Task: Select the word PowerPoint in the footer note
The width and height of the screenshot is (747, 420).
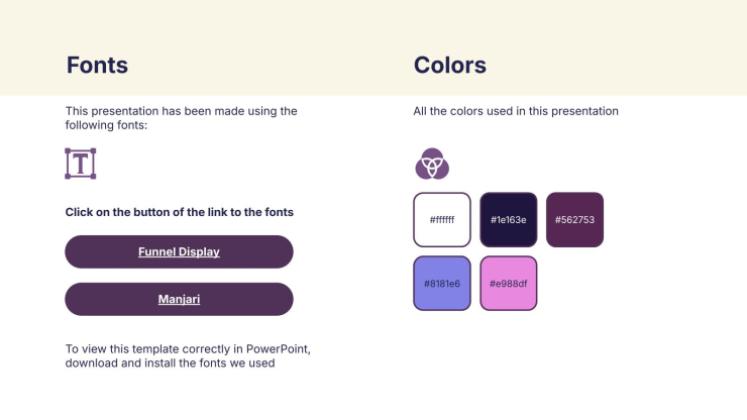Action: tap(277, 349)
